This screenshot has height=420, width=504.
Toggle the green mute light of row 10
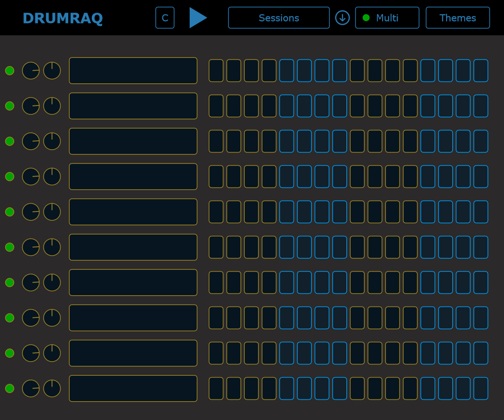(x=9, y=388)
